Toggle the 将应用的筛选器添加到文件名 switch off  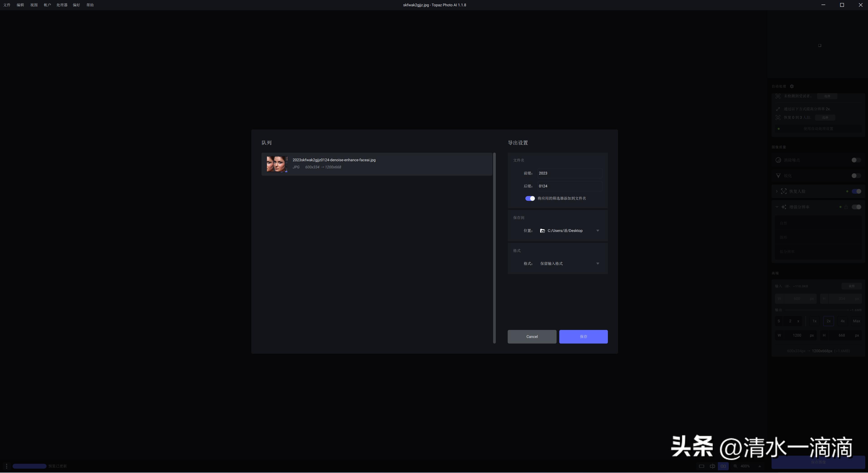click(530, 199)
